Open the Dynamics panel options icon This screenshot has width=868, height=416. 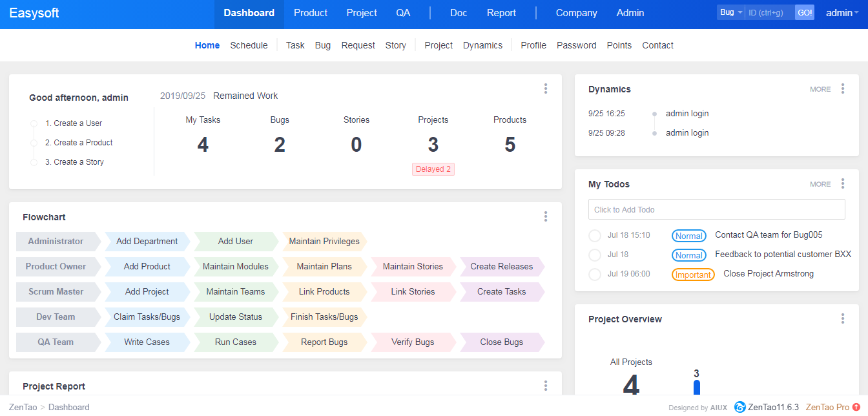coord(843,89)
